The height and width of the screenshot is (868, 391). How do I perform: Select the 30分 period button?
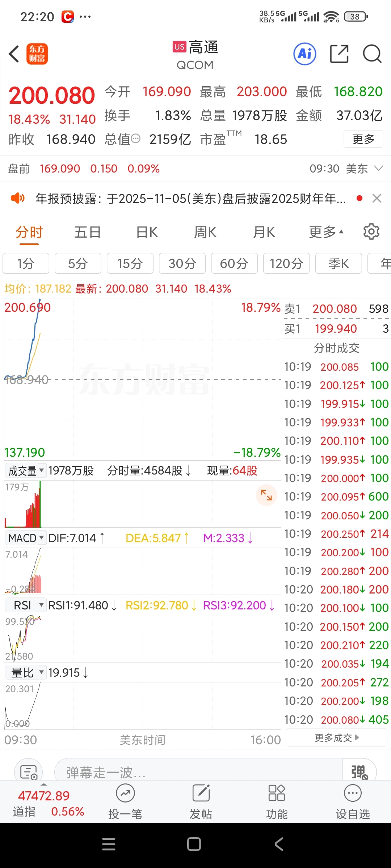(x=182, y=263)
